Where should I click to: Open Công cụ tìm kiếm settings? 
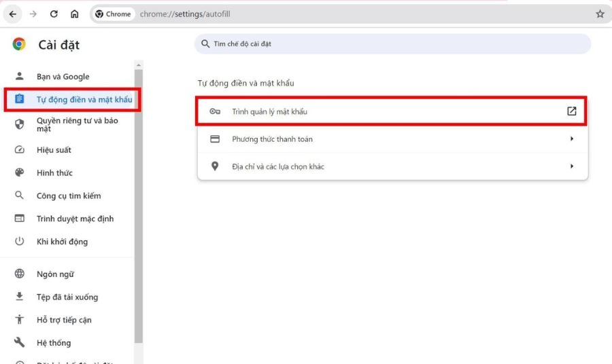tap(70, 196)
